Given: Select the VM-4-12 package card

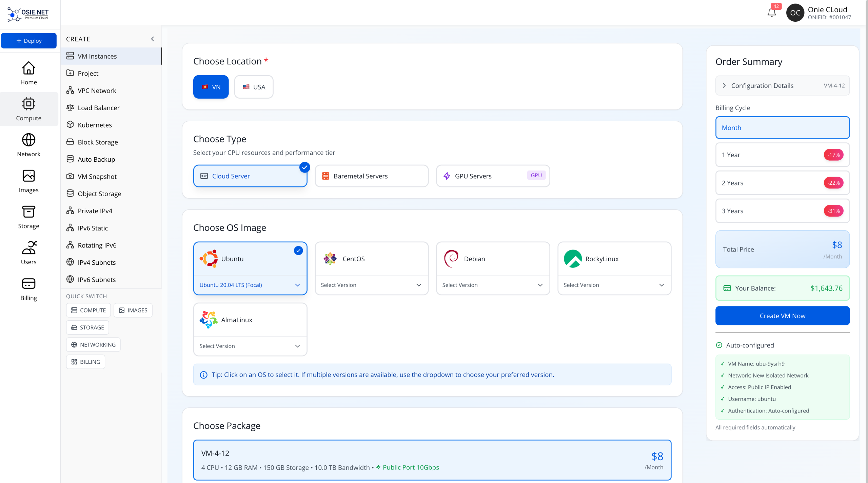Looking at the screenshot, I should click(x=432, y=460).
